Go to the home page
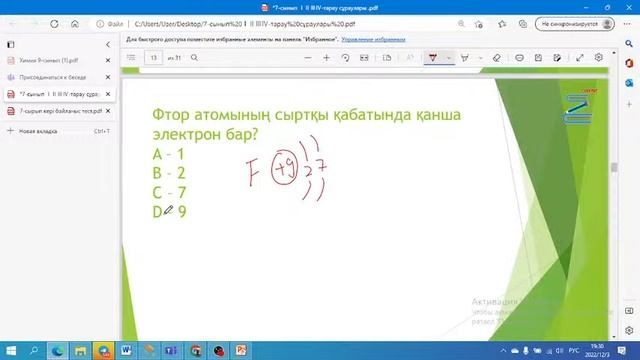Viewport: 640px width, 360px height. (75, 24)
